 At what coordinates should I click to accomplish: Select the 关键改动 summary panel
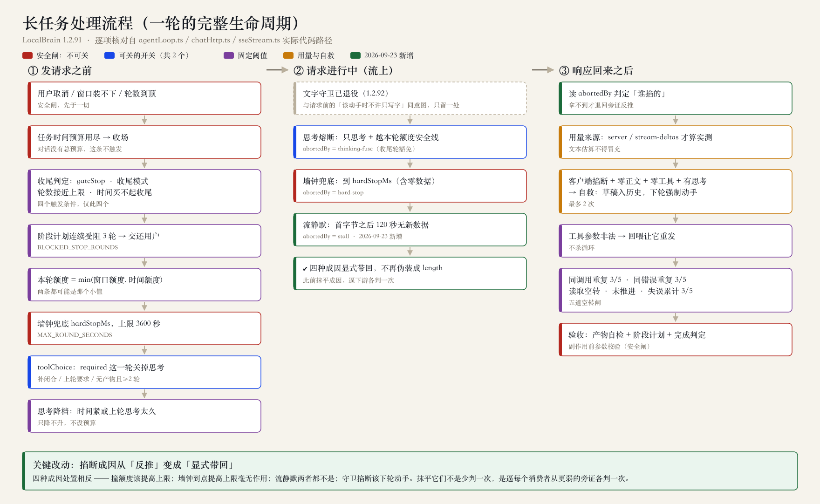[x=410, y=471]
